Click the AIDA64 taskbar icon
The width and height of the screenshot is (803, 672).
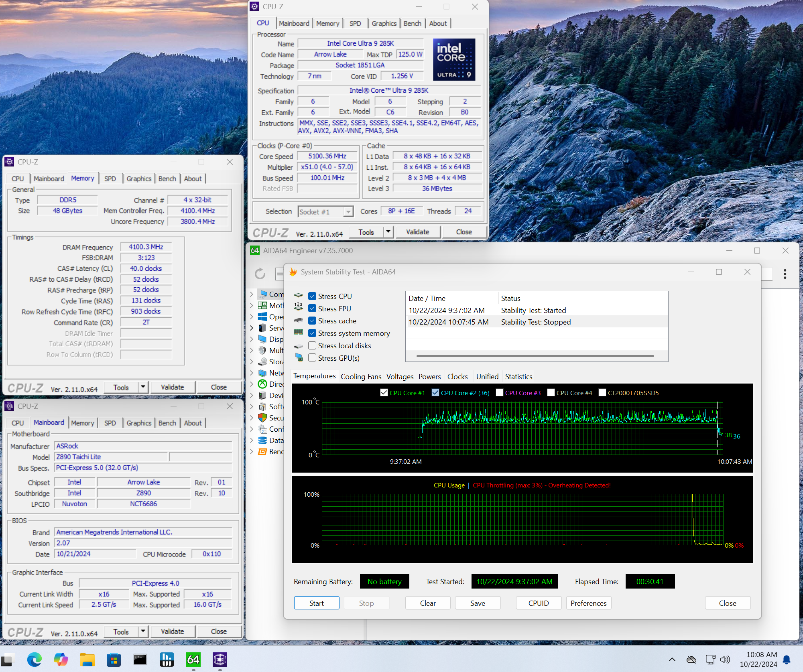(x=193, y=660)
